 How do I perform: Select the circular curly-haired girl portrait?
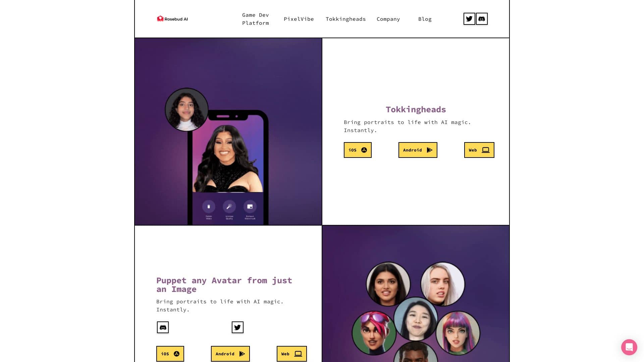[x=186, y=110]
